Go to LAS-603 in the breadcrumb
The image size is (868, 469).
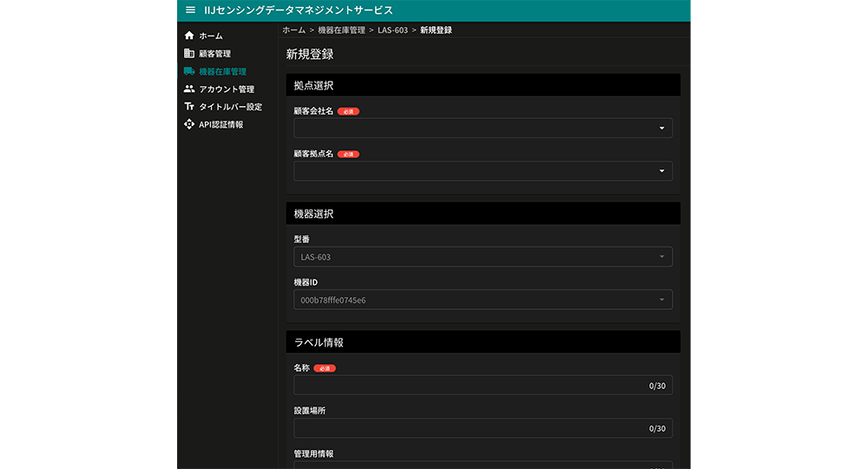[x=392, y=30]
